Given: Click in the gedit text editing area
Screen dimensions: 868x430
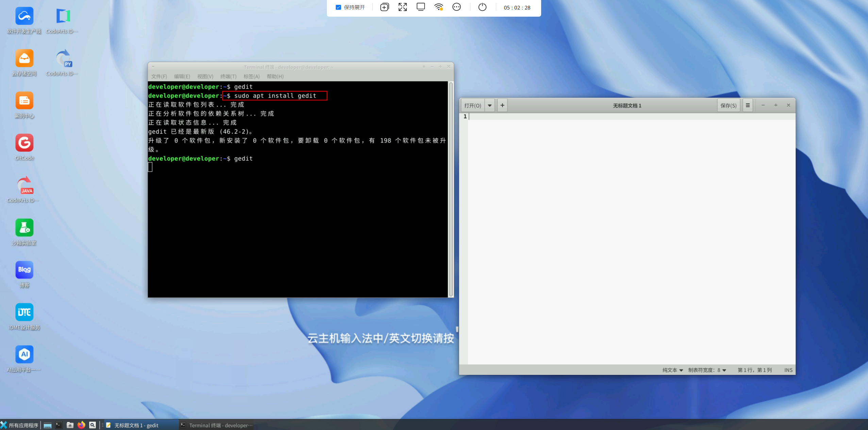Looking at the screenshot, I should pyautogui.click(x=631, y=238).
